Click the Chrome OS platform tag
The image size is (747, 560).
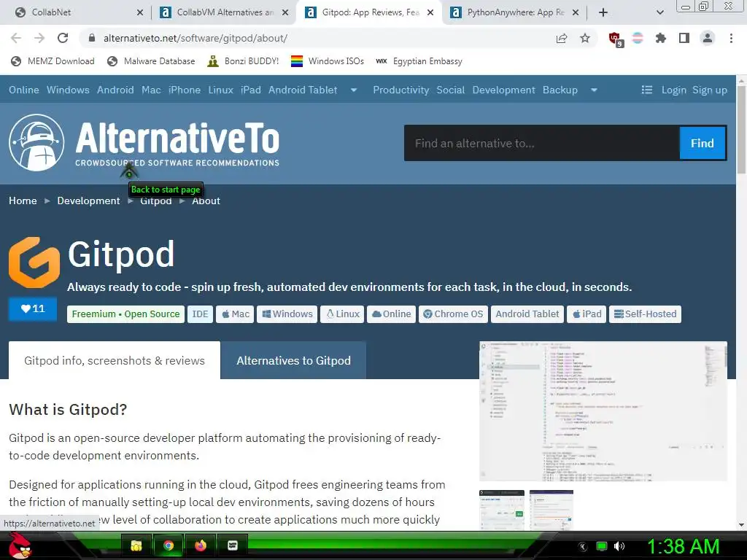pos(453,314)
